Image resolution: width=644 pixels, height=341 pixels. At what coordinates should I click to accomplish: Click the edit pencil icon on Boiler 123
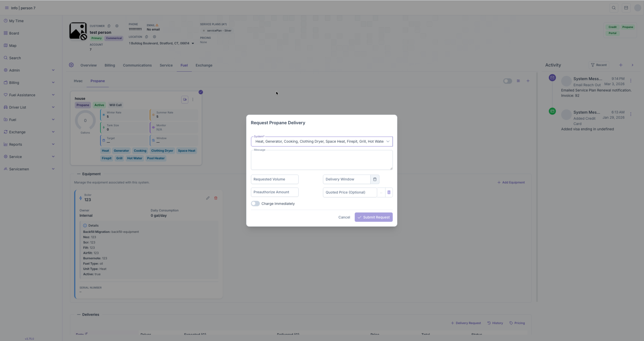(208, 198)
